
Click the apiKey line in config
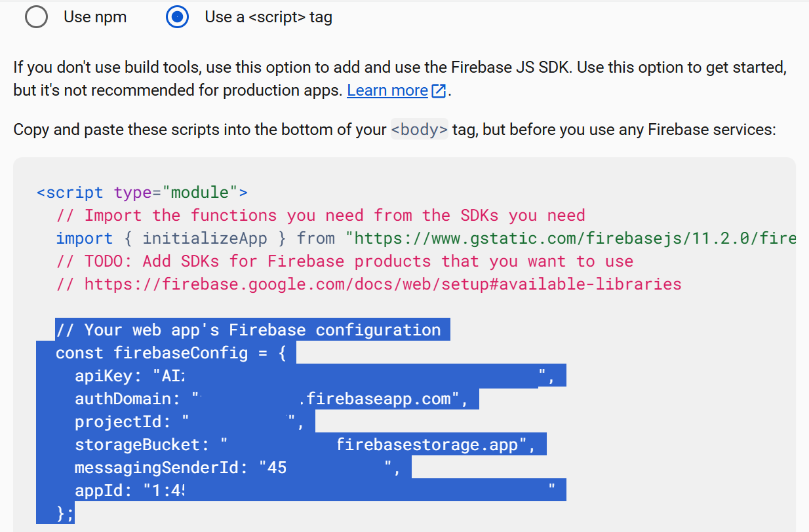(316, 376)
